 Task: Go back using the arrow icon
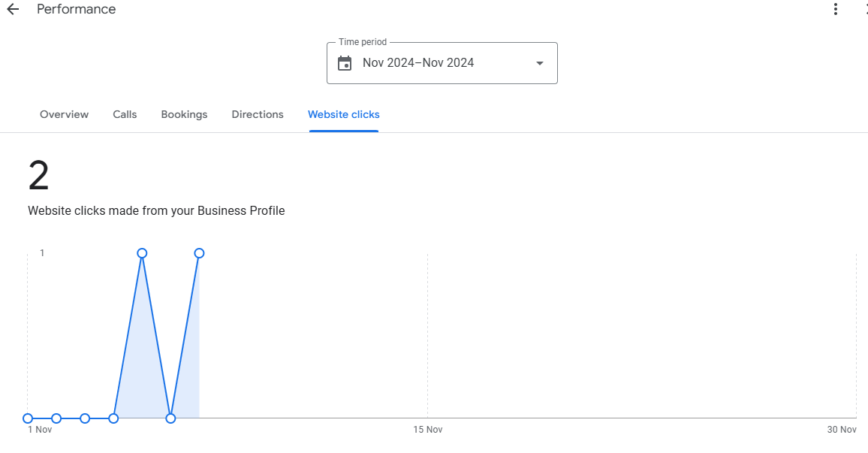13,9
